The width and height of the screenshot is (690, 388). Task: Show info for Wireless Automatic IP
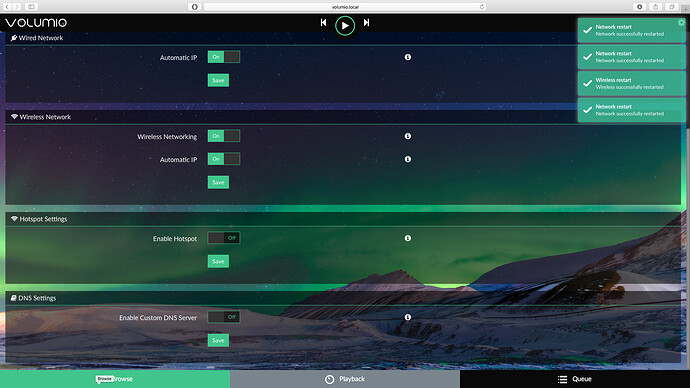(x=408, y=159)
